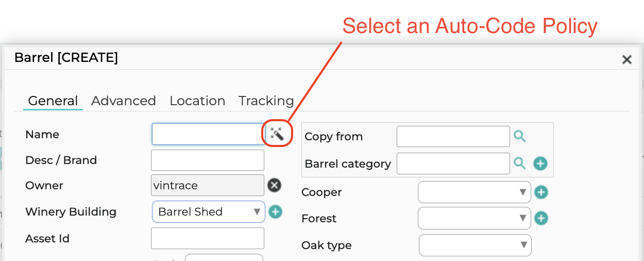Open the Oak type dropdown
Viewport: 644px width, 261px height.
click(475, 245)
